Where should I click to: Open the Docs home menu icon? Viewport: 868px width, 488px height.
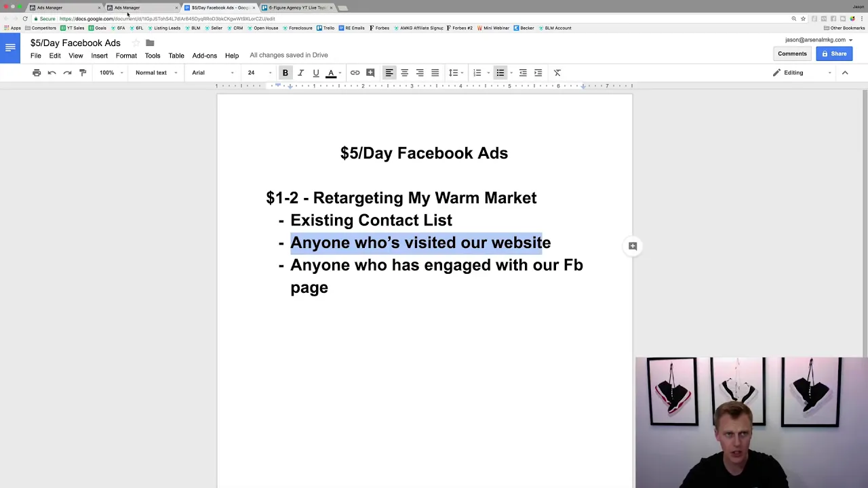coord(10,47)
